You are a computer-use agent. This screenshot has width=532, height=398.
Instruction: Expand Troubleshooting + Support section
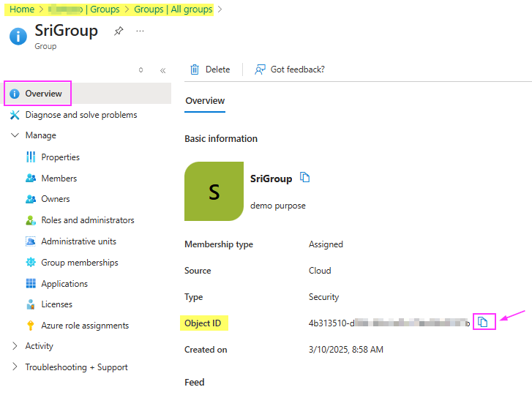click(x=15, y=367)
